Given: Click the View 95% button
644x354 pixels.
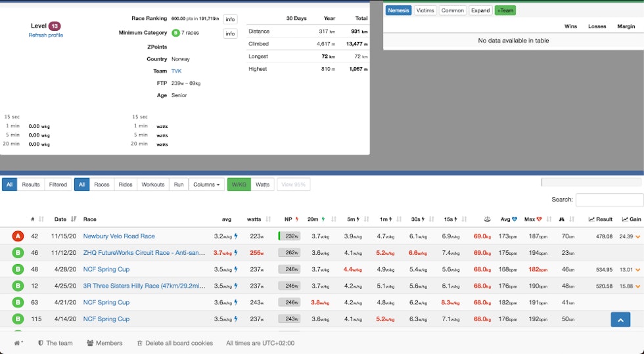Looking at the screenshot, I should click(293, 185).
